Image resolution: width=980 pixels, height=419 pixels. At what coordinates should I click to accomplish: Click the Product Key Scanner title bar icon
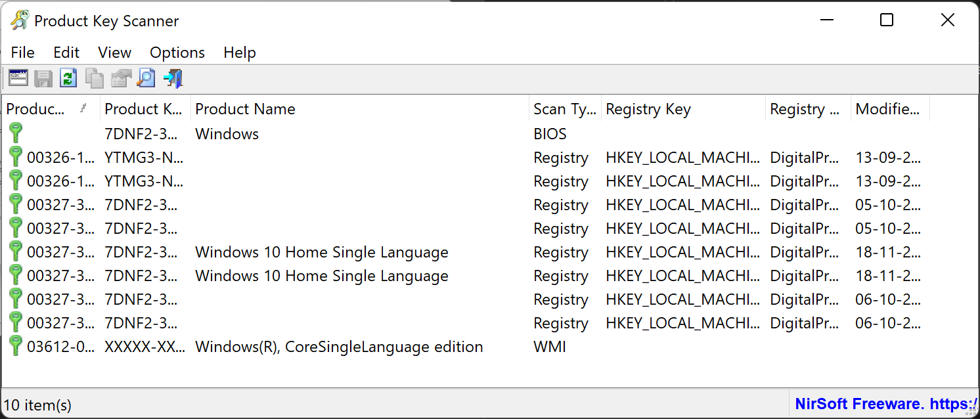[x=20, y=20]
